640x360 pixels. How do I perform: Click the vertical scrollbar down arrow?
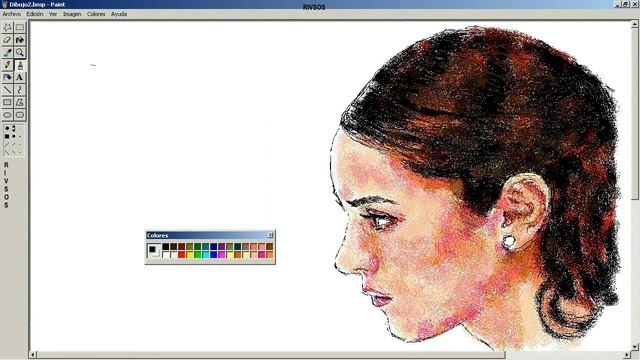(635, 347)
